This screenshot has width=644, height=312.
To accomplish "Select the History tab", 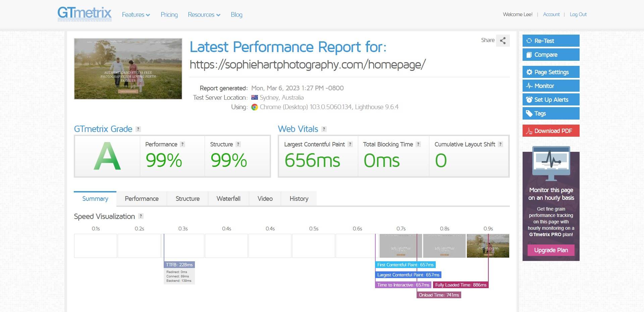I will click(x=299, y=199).
